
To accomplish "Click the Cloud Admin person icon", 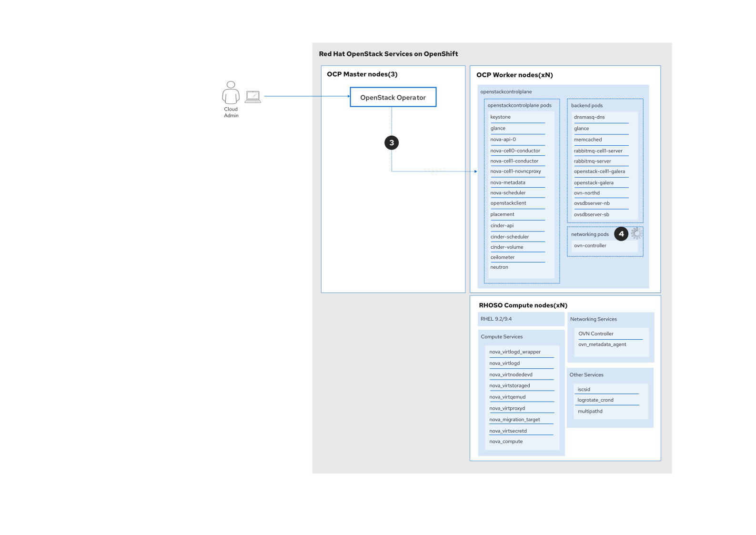I will click(x=231, y=92).
